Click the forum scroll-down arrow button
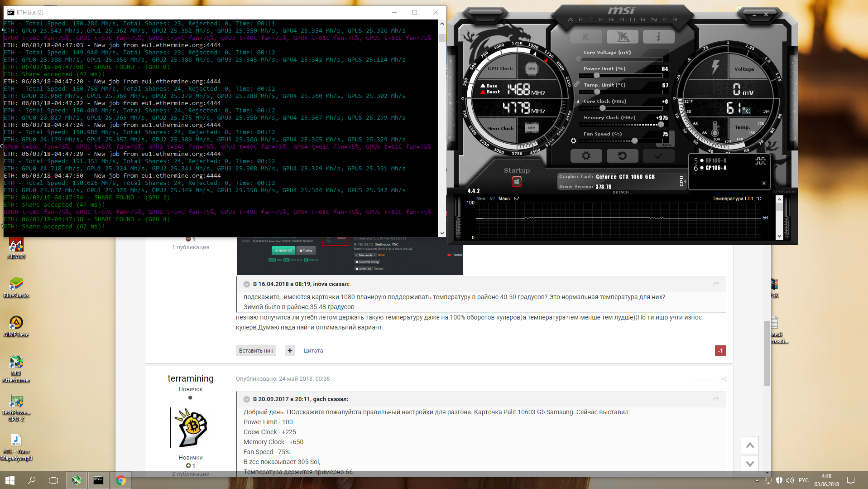The width and height of the screenshot is (868, 489). 750,464
